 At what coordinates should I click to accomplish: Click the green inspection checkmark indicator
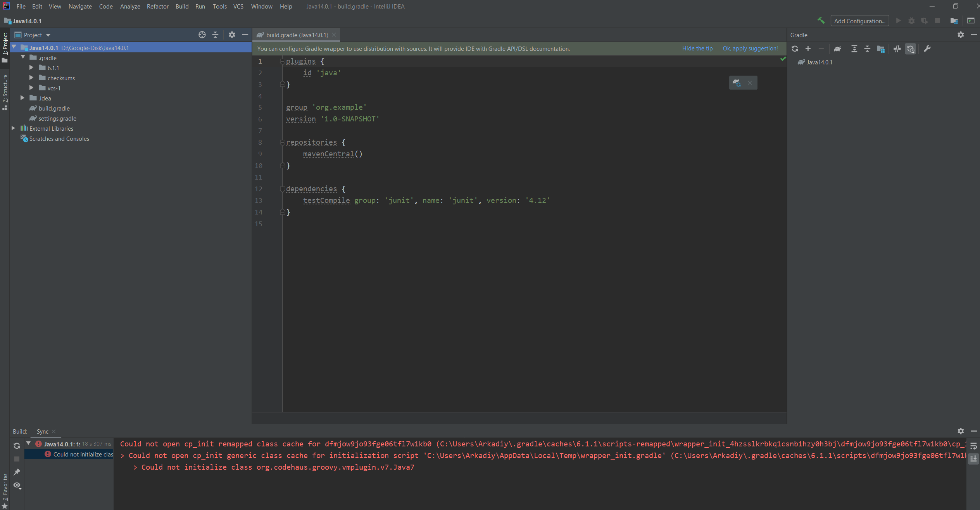point(783,59)
